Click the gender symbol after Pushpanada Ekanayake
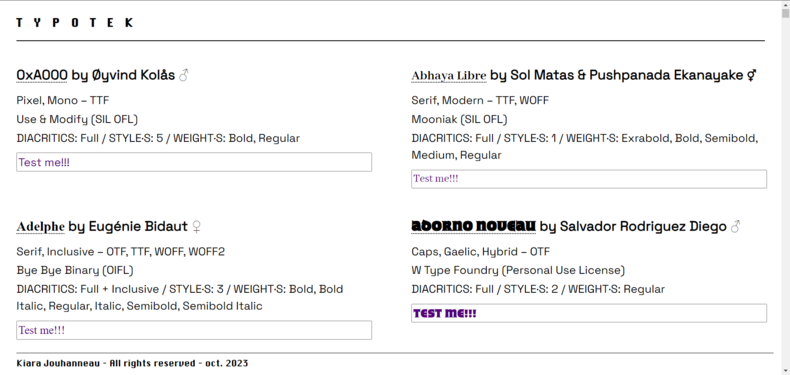 tap(751, 76)
